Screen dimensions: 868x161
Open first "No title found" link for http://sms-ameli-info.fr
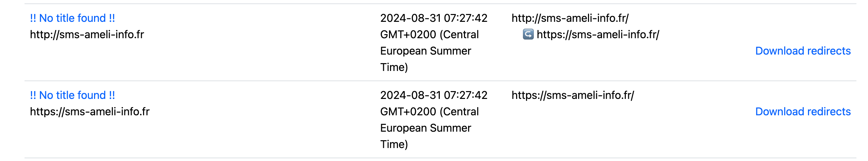pos(73,18)
